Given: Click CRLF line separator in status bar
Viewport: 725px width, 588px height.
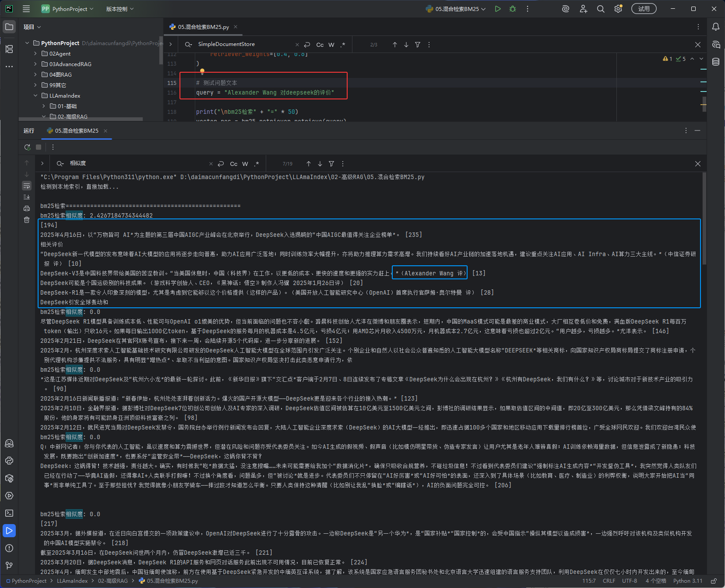Looking at the screenshot, I should [609, 581].
